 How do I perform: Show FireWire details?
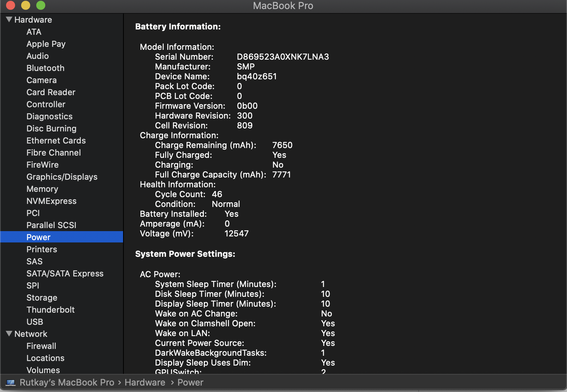(43, 165)
